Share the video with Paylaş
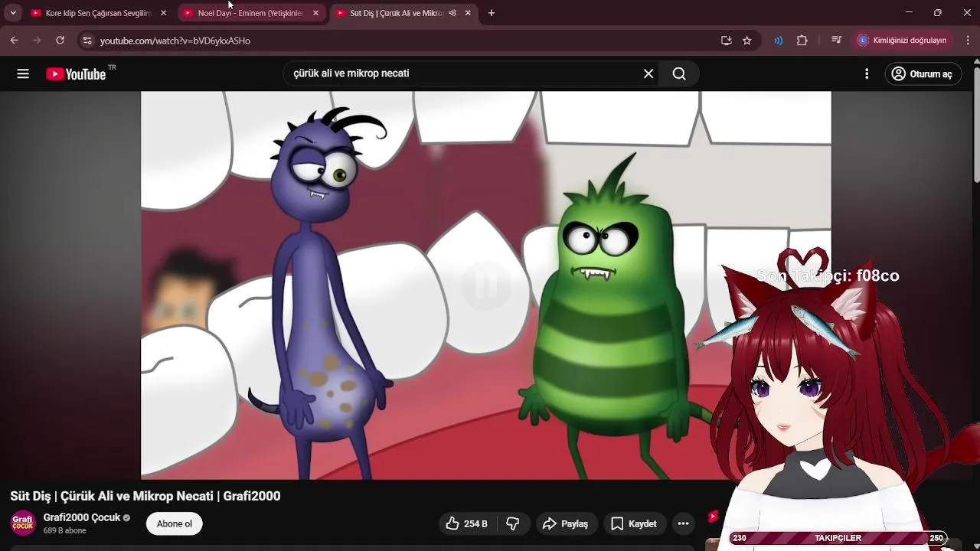 pos(566,523)
